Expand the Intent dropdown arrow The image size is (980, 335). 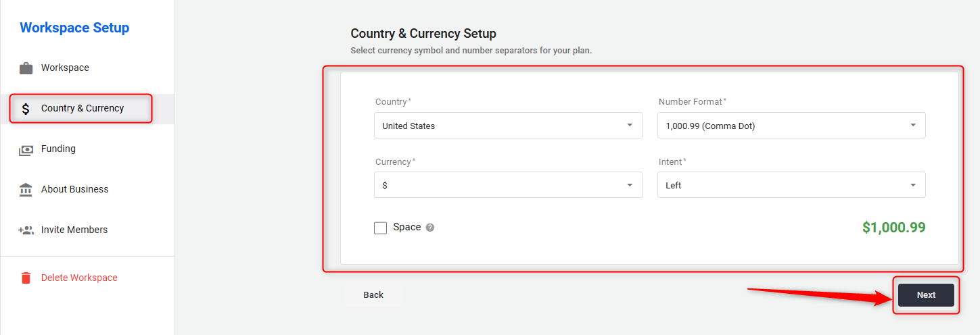click(x=912, y=185)
